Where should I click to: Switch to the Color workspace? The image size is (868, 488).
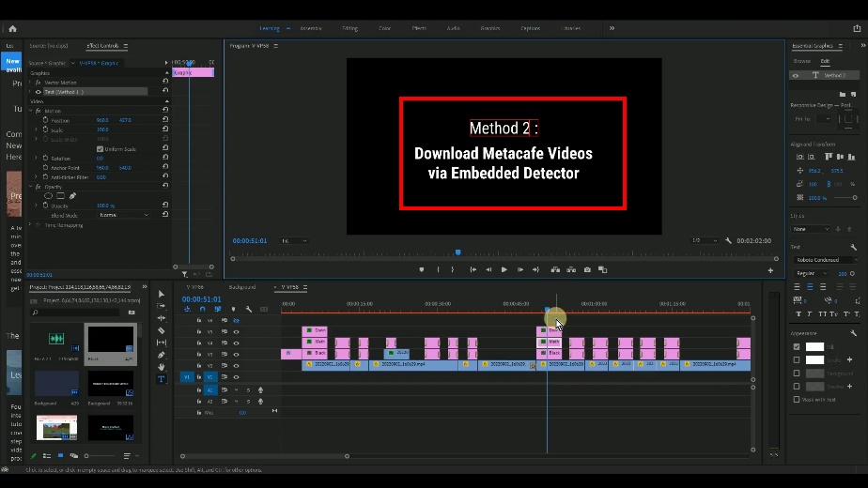(385, 28)
